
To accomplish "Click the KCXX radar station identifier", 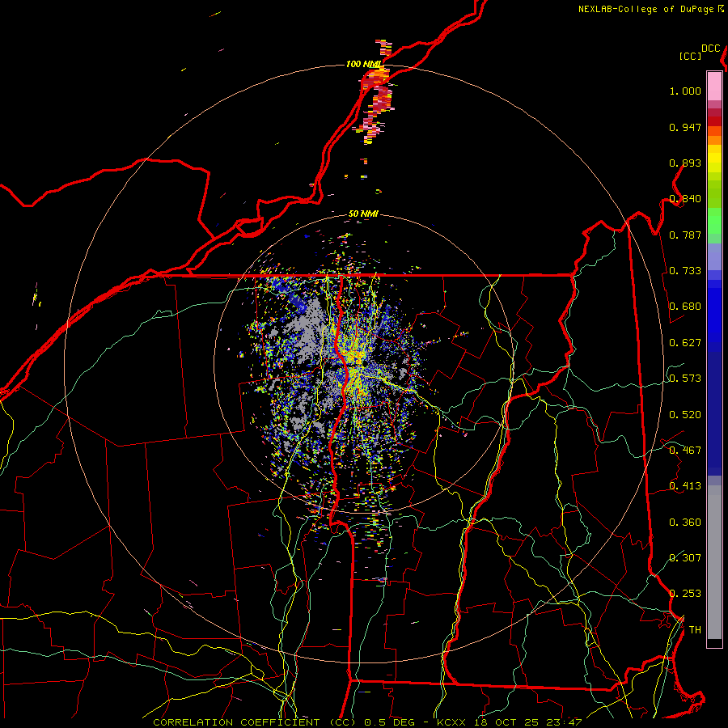I will click(451, 722).
